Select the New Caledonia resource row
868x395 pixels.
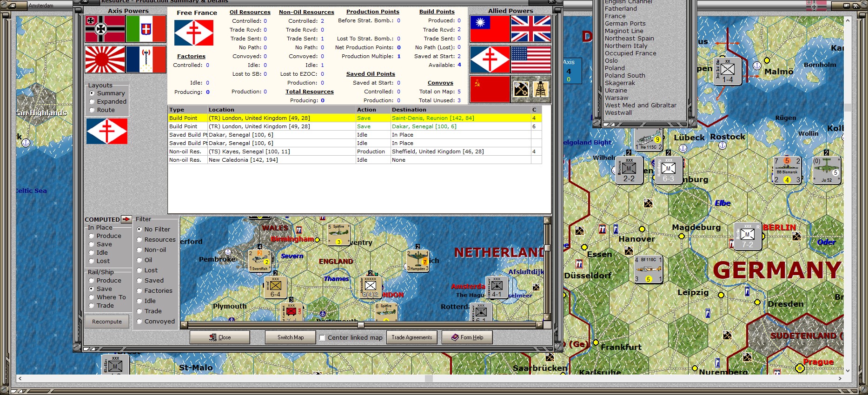pyautogui.click(x=355, y=160)
